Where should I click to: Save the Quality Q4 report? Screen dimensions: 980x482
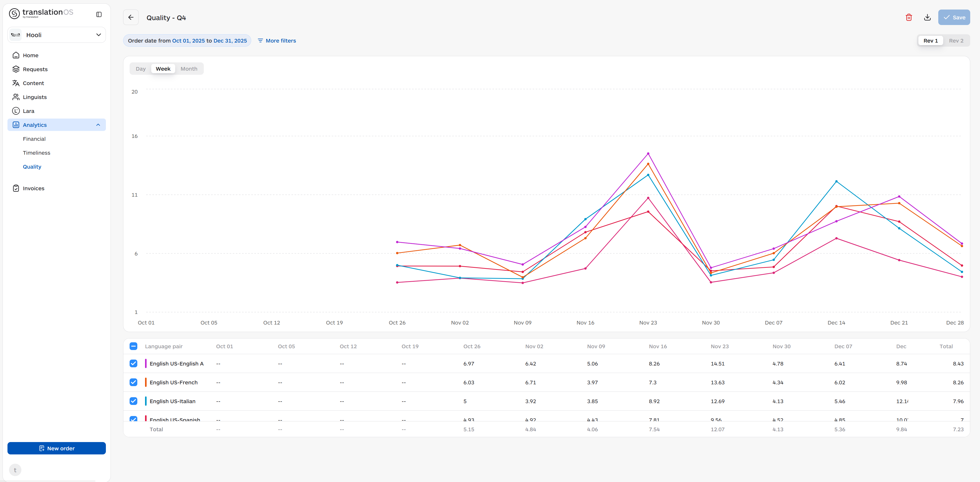(x=954, y=18)
